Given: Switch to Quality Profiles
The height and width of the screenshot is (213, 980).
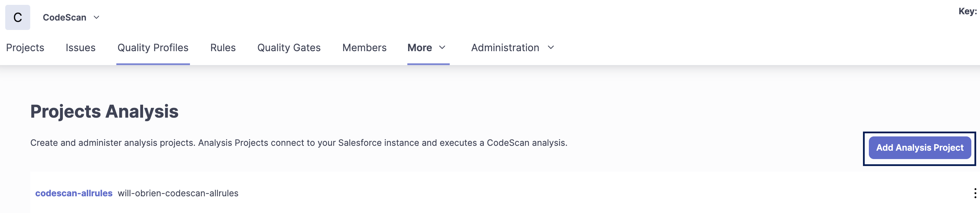Looking at the screenshot, I should [x=152, y=48].
